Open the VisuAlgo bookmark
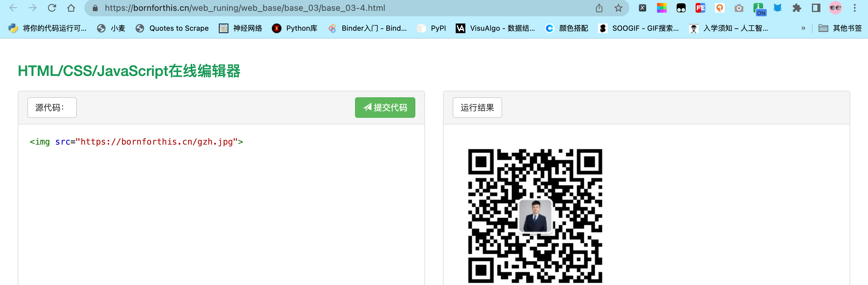Screen dimensions: 868x285 coord(495,28)
